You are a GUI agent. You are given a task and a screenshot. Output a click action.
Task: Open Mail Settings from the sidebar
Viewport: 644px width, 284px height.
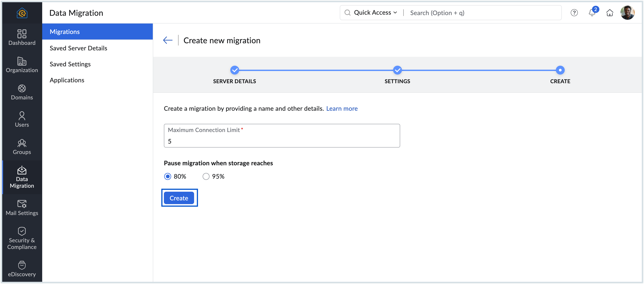point(22,208)
